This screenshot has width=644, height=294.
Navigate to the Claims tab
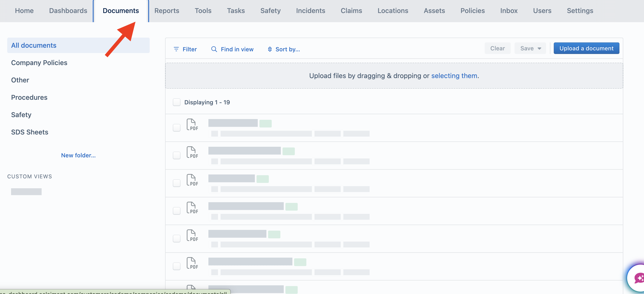pos(351,11)
